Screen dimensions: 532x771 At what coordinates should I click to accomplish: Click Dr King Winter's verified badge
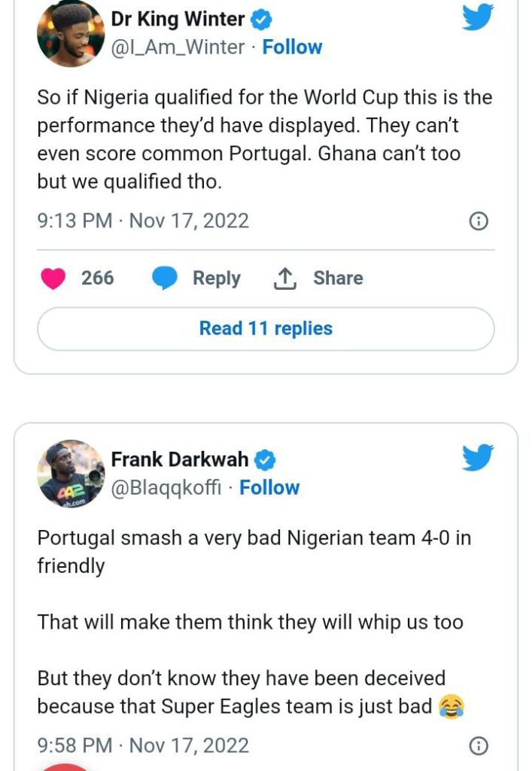click(263, 20)
